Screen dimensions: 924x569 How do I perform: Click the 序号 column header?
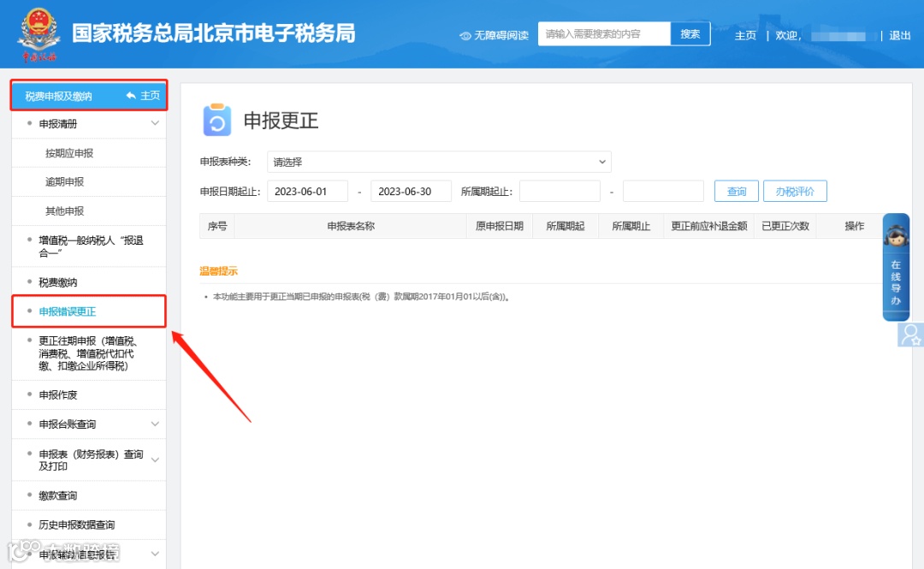click(x=216, y=226)
